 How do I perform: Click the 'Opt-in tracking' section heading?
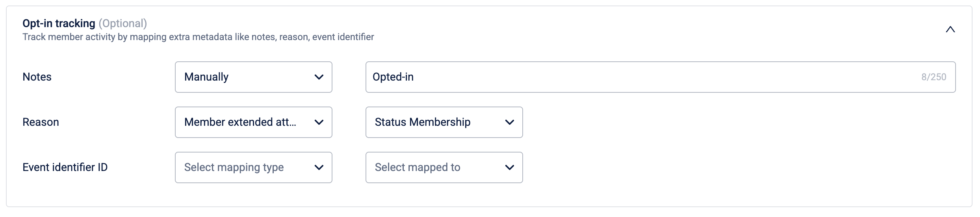pyautogui.click(x=59, y=24)
